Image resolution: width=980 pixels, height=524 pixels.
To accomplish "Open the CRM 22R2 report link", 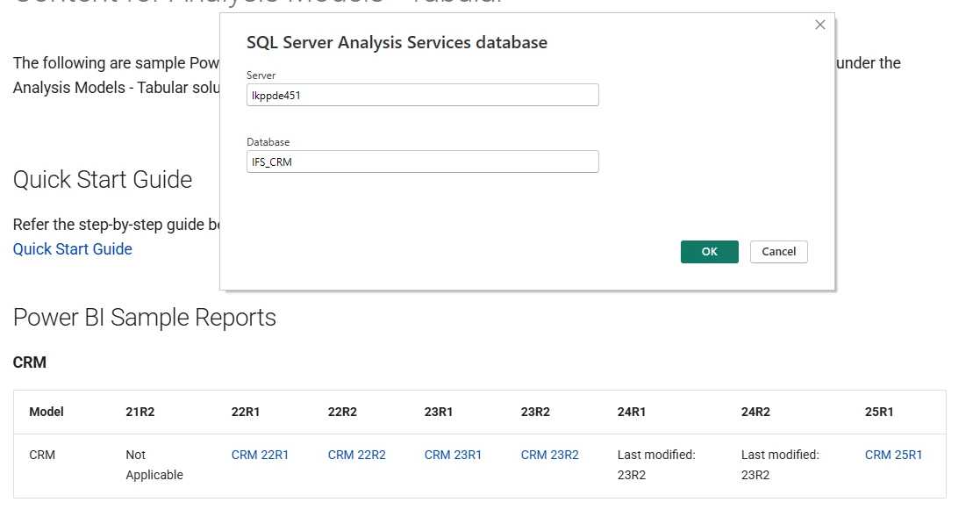I will pyautogui.click(x=357, y=455).
